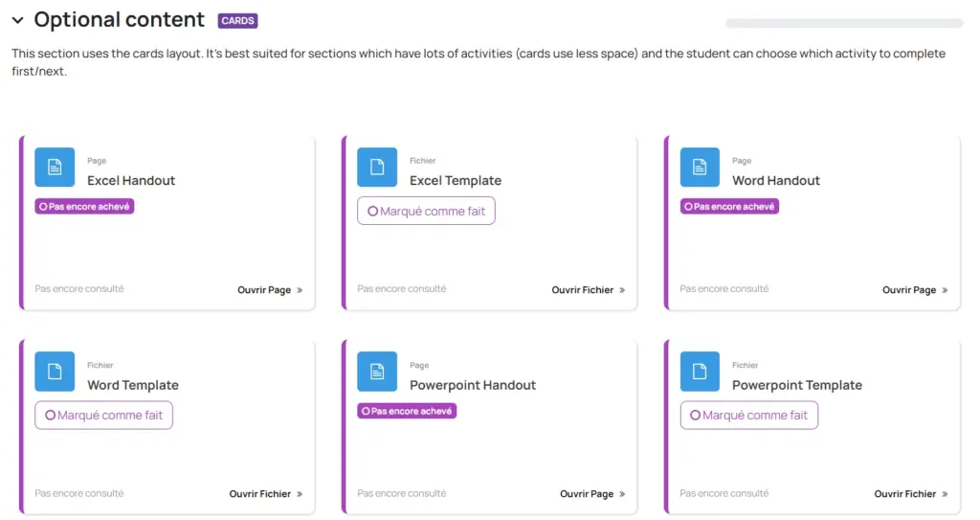Image resolution: width=980 pixels, height=520 pixels.
Task: Click 'Ouvrir Fichier' on Word Template card
Action: pyautogui.click(x=265, y=494)
